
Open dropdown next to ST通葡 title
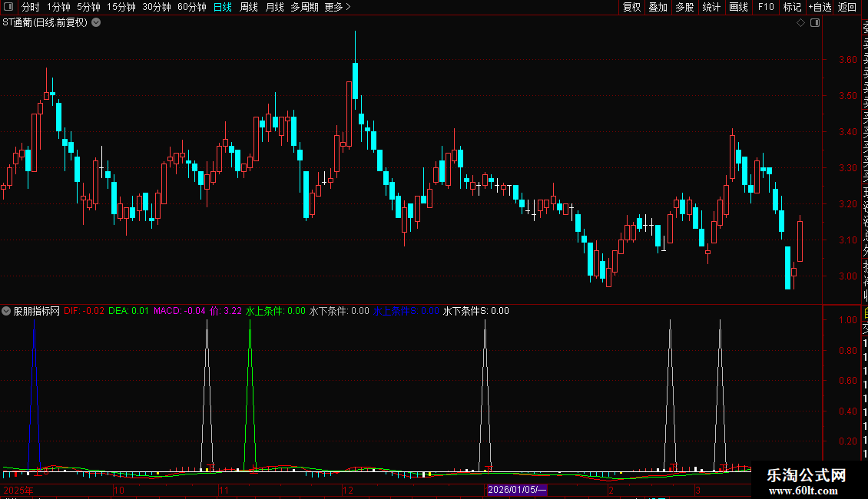point(96,23)
